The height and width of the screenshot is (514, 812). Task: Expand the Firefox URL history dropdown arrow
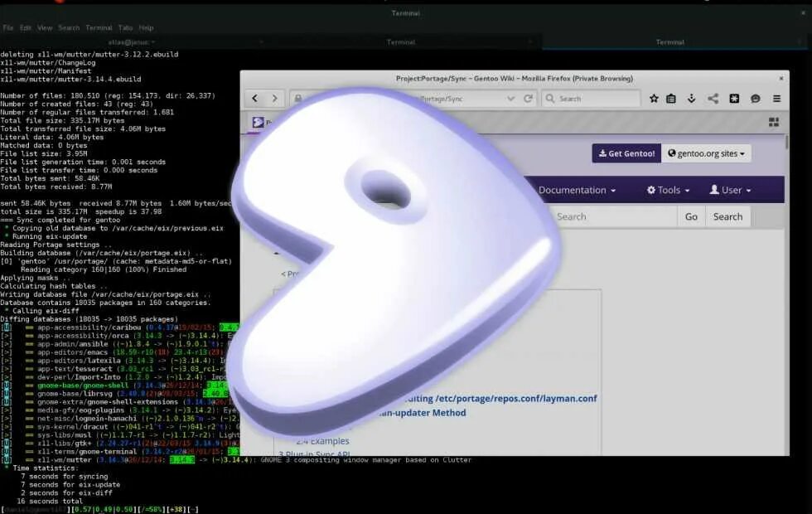[511, 99]
